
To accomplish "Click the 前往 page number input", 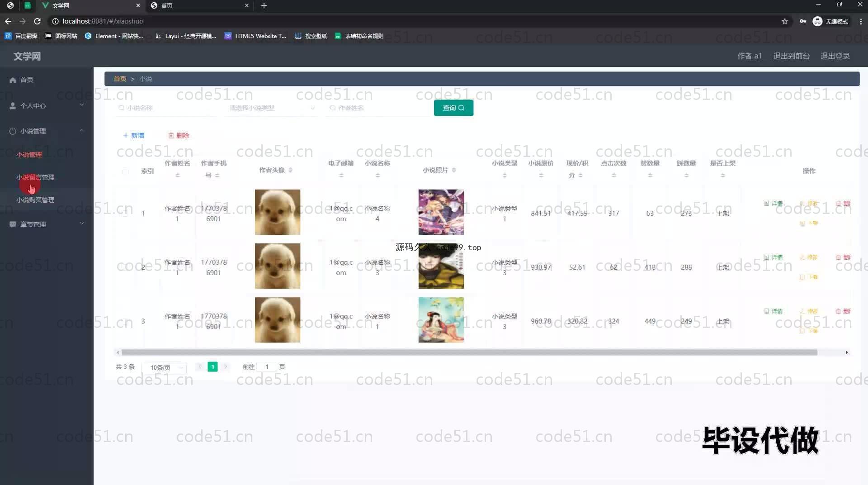I will click(267, 367).
